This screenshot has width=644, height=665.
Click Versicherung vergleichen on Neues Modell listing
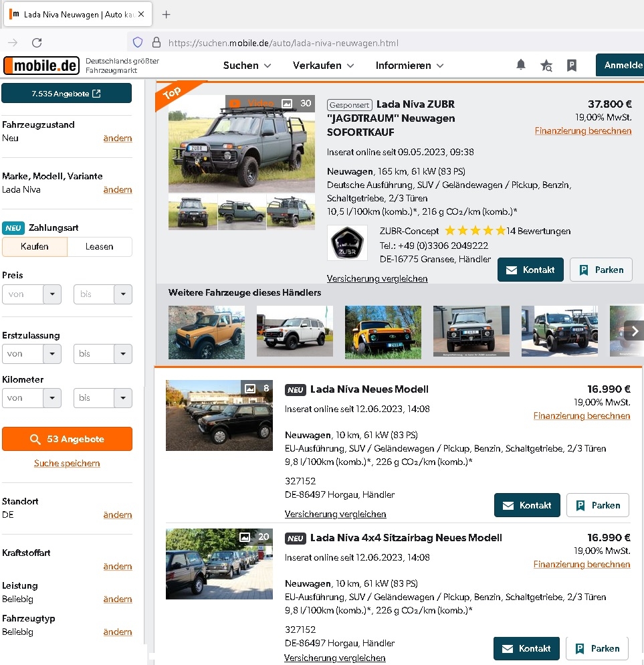tap(335, 514)
